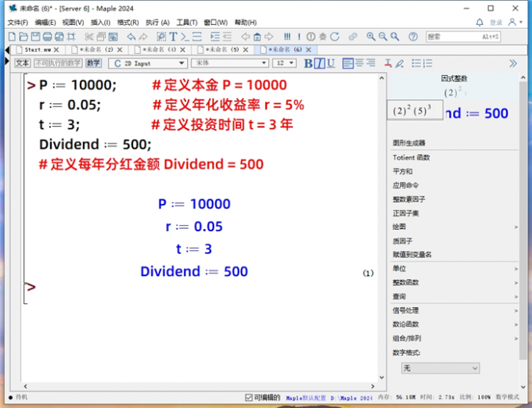Switch to 数学 input mode
Image resolution: width=532 pixels, height=408 pixels.
[93, 63]
